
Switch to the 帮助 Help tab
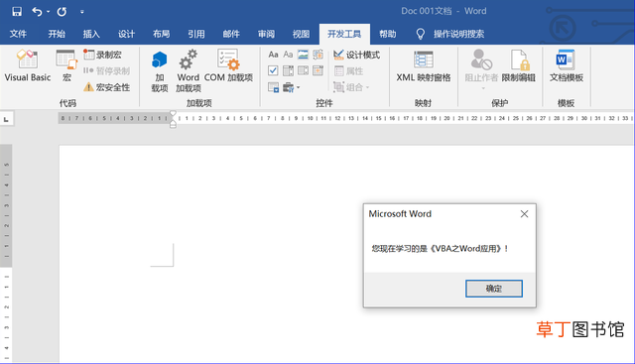click(388, 34)
